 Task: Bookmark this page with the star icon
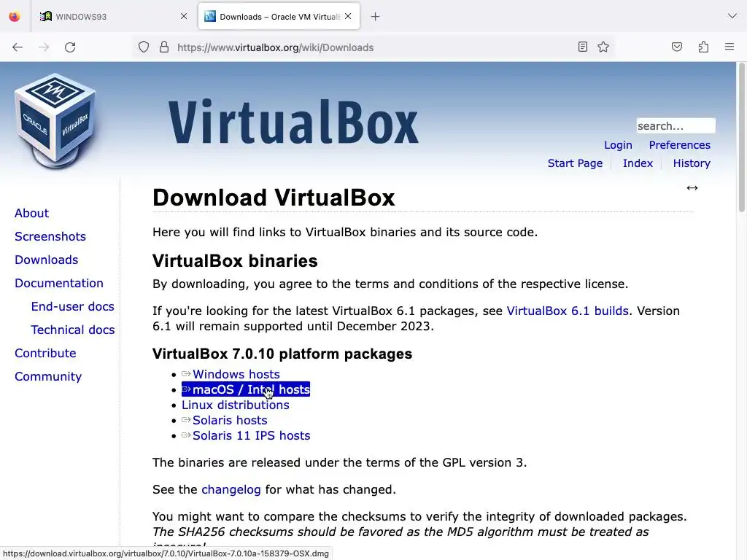[x=603, y=47]
